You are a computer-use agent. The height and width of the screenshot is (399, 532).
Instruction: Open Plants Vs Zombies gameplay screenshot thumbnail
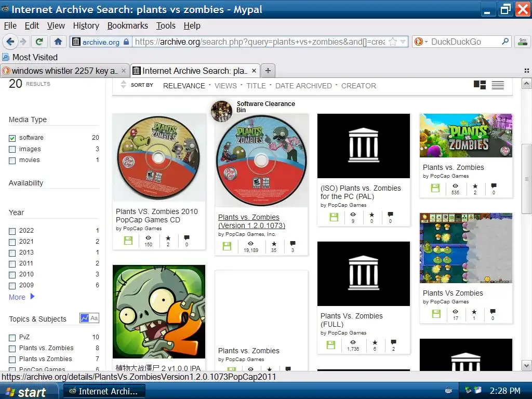pos(466,248)
